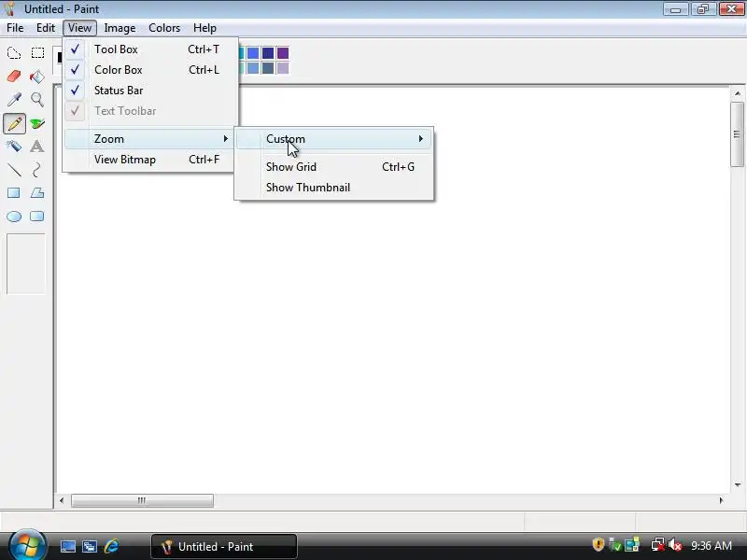Select the straight Line tool

tap(14, 170)
